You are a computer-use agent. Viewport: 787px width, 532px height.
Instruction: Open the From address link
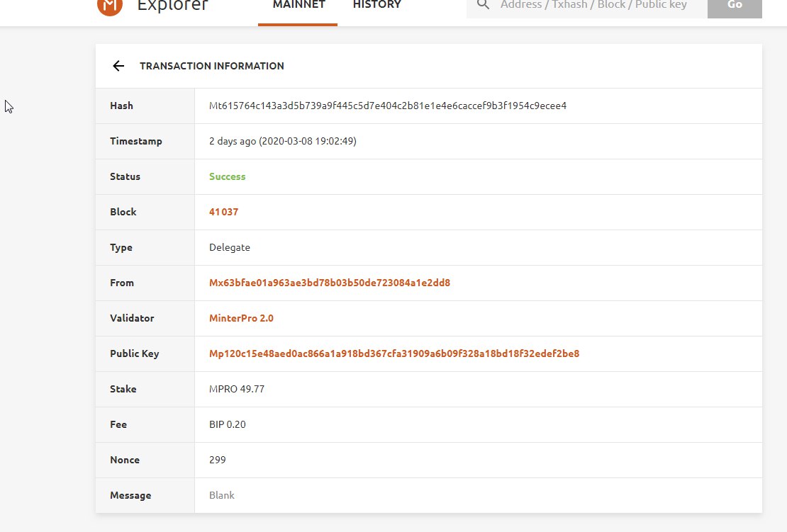[330, 283]
